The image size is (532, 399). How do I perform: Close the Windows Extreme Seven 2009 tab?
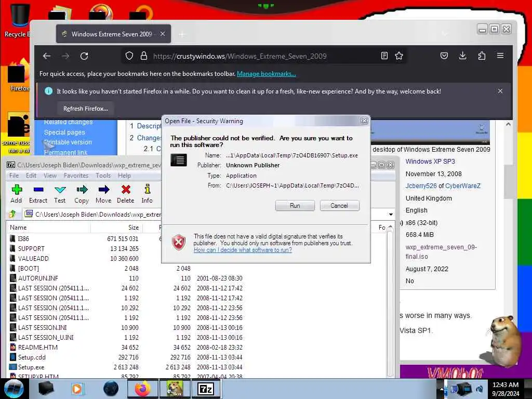163,34
